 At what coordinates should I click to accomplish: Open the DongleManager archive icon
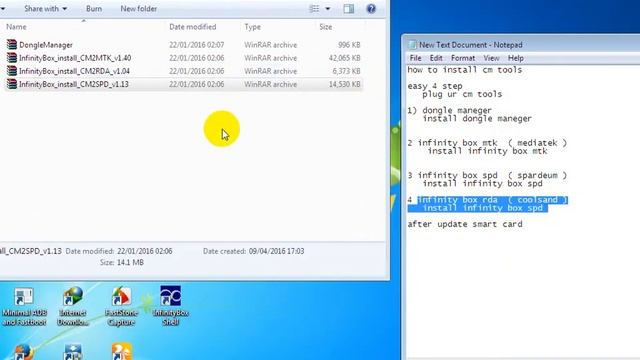pyautogui.click(x=12, y=44)
